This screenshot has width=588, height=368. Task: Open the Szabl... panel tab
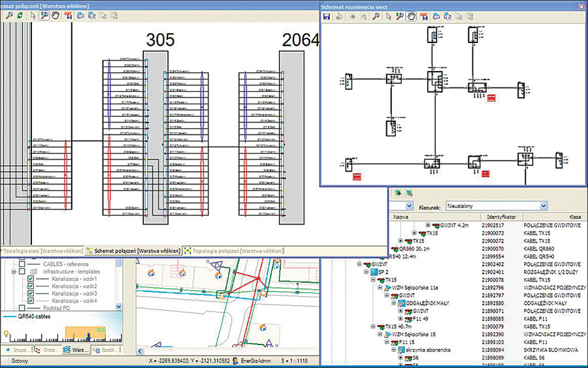[107, 350]
